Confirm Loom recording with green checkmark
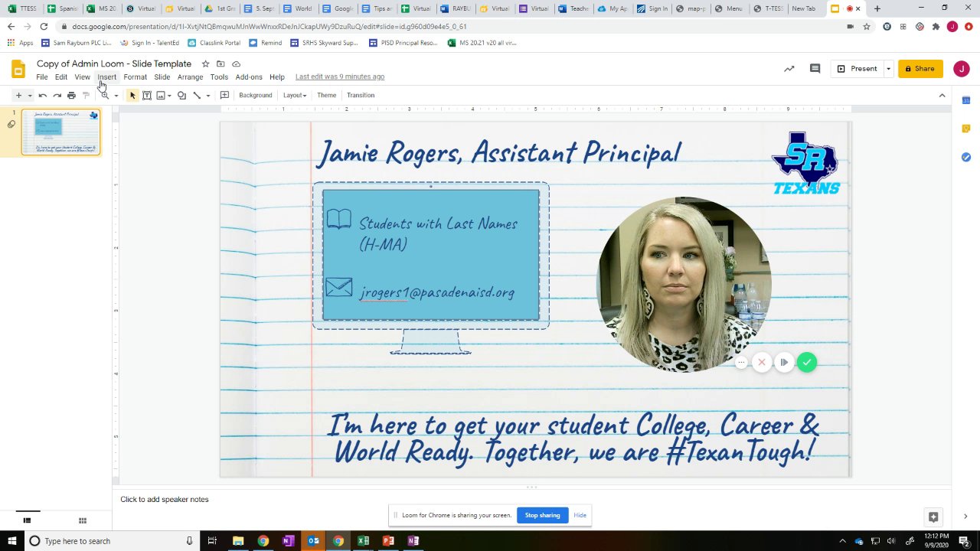The width and height of the screenshot is (980, 551). point(806,363)
